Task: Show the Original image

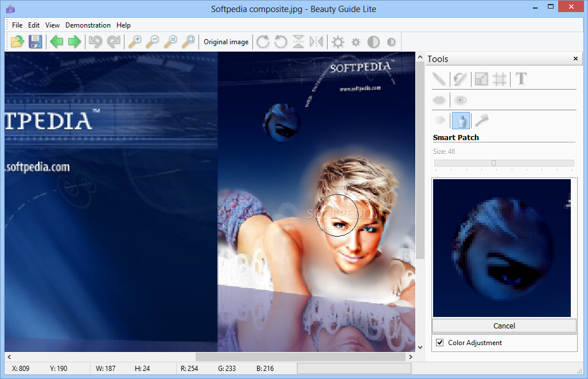Action: tap(226, 42)
